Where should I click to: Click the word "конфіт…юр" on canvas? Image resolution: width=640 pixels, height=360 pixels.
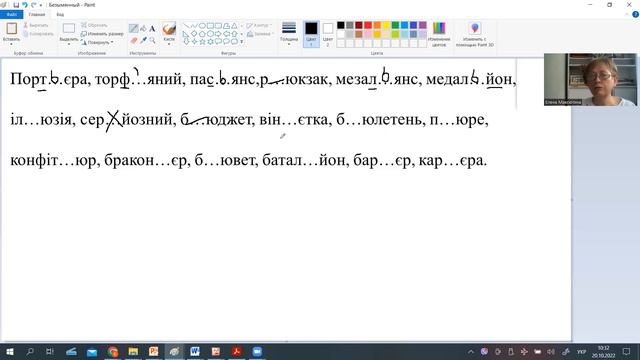pyautogui.click(x=52, y=160)
